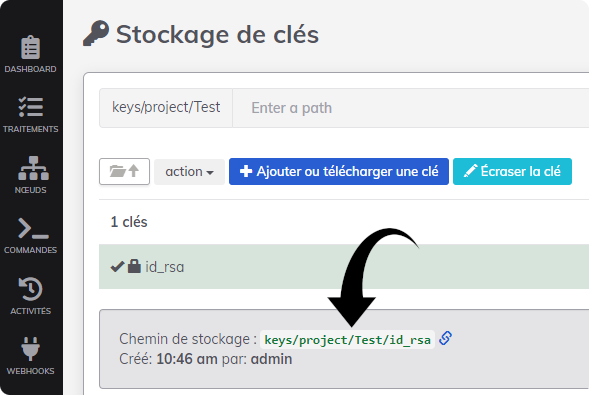Screen dimensions: 589x395
Task: Click the Commandes label in sidebar
Action: pos(30,250)
